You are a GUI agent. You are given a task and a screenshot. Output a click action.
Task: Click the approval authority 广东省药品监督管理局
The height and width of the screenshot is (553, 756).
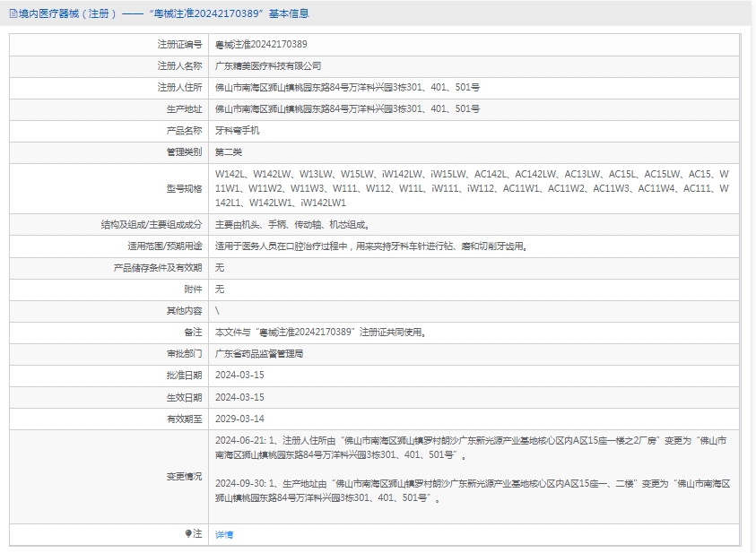(x=259, y=354)
